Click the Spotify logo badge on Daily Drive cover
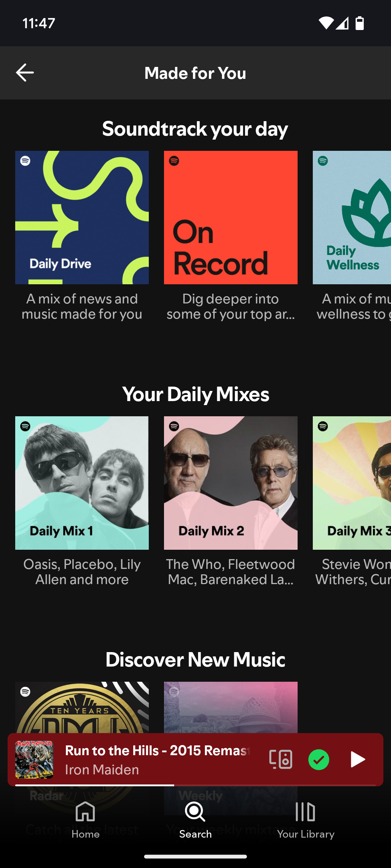The image size is (391, 868). pyautogui.click(x=25, y=161)
